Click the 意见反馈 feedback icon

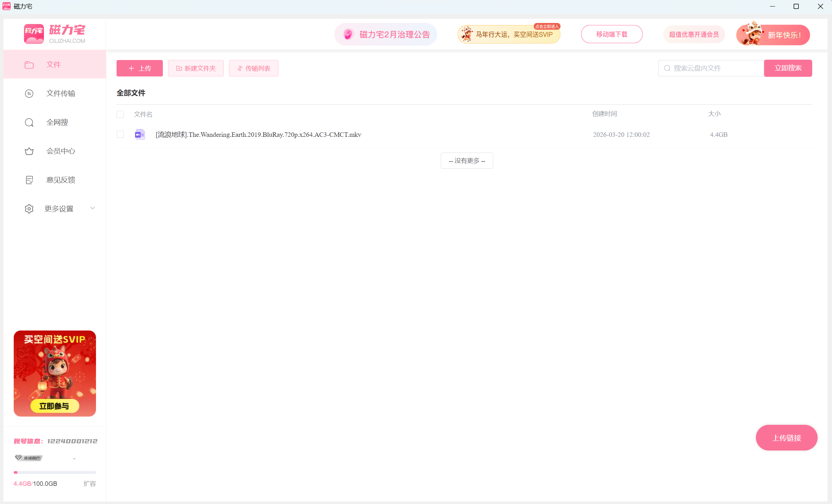click(x=29, y=180)
